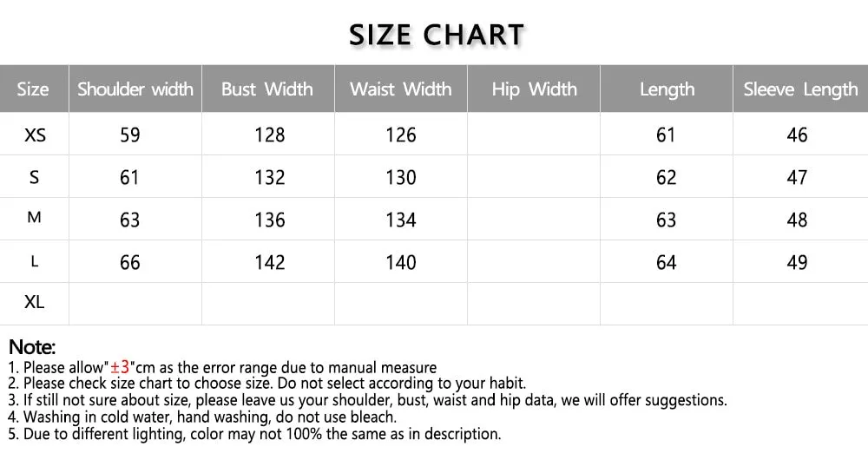The image size is (868, 453).
Task: Click the XS shoulder width value 59
Action: click(130, 135)
